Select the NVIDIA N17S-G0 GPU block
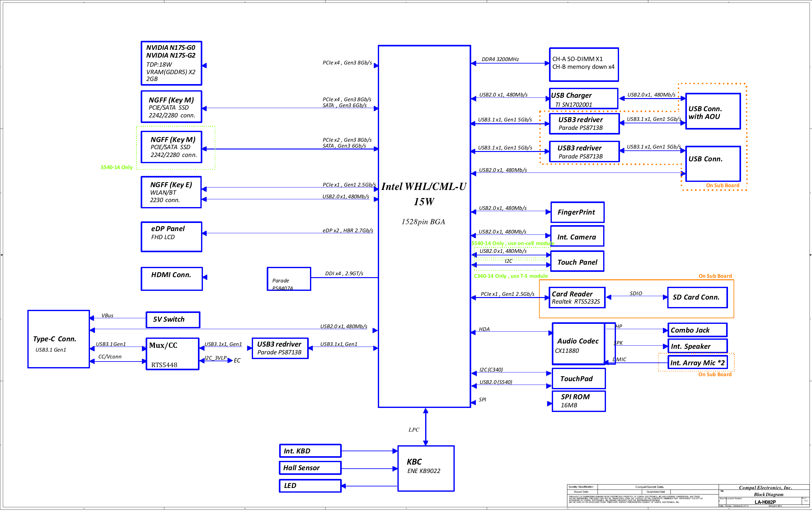 point(171,63)
